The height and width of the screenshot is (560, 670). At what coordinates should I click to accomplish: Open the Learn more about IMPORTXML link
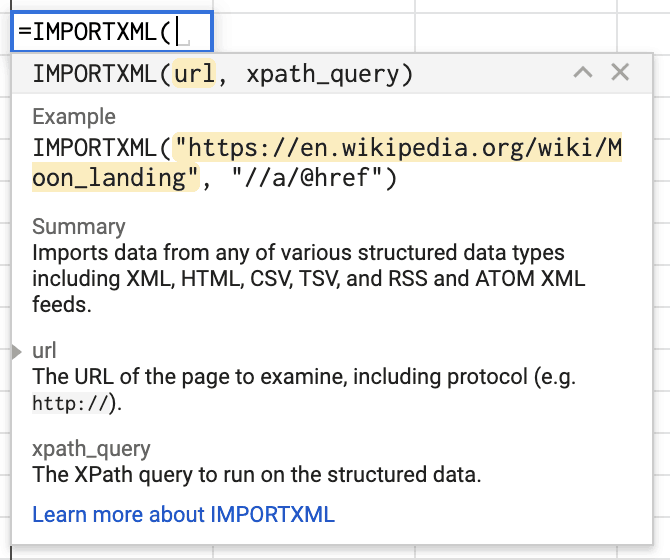coord(183,514)
